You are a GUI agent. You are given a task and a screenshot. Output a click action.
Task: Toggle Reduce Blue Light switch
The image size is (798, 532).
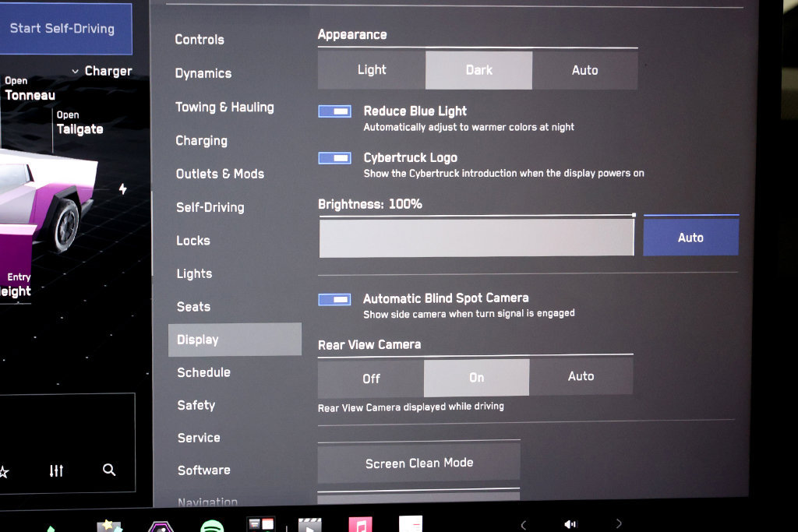point(334,111)
